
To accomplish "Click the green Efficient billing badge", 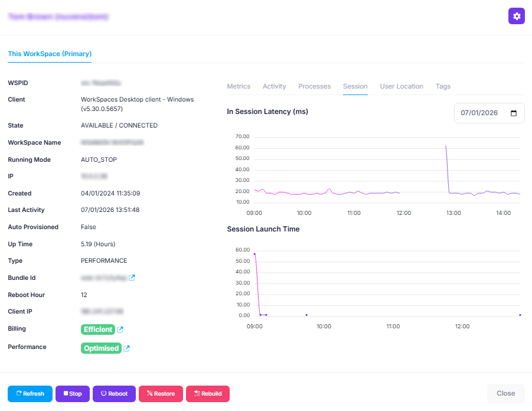I will point(97,330).
